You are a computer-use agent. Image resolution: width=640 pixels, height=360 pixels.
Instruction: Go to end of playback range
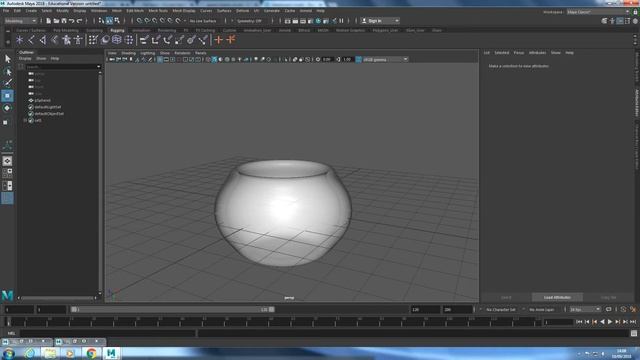tap(633, 322)
